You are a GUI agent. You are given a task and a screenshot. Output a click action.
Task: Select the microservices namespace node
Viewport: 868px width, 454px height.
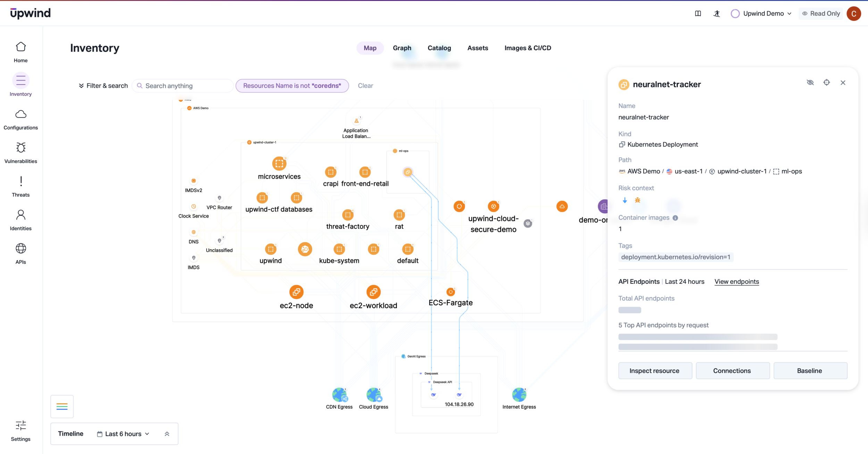tap(279, 163)
